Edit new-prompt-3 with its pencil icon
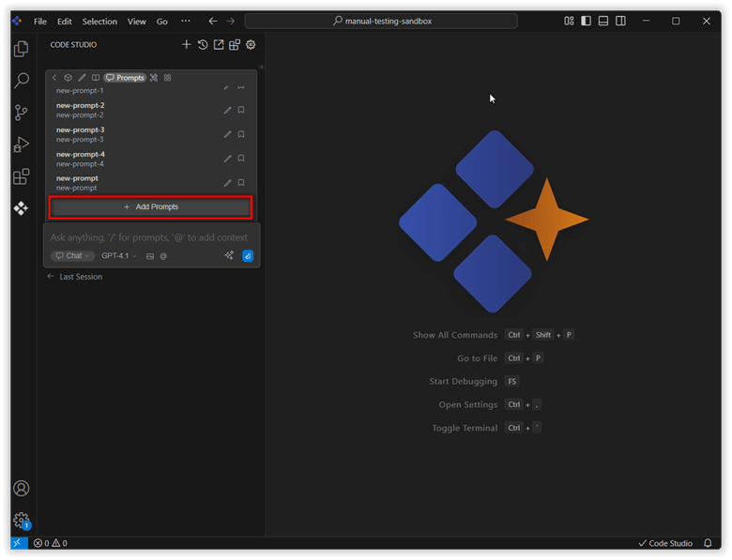The height and width of the screenshot is (560, 732). [x=227, y=134]
